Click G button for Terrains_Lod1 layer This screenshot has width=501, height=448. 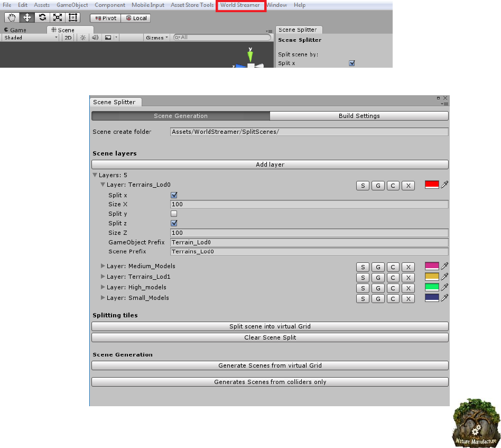[378, 278]
